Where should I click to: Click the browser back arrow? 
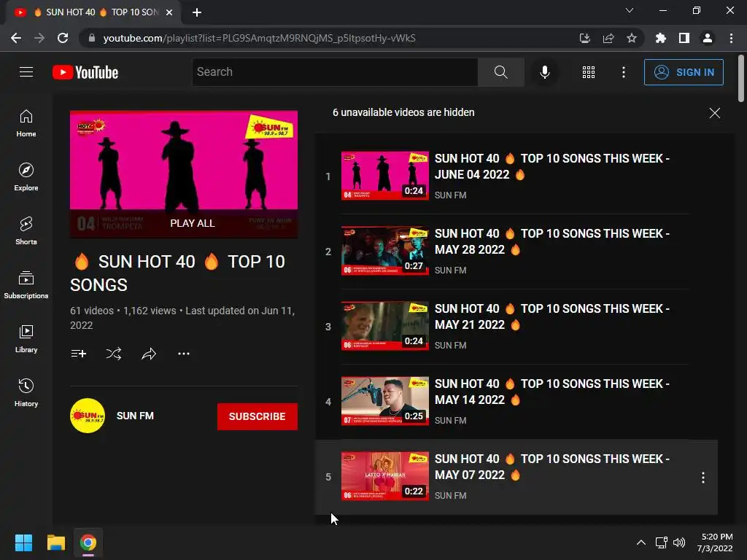(16, 38)
